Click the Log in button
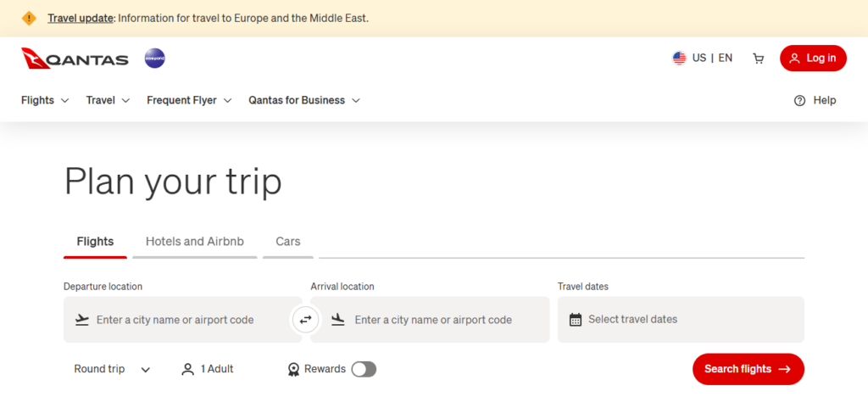 813,59
